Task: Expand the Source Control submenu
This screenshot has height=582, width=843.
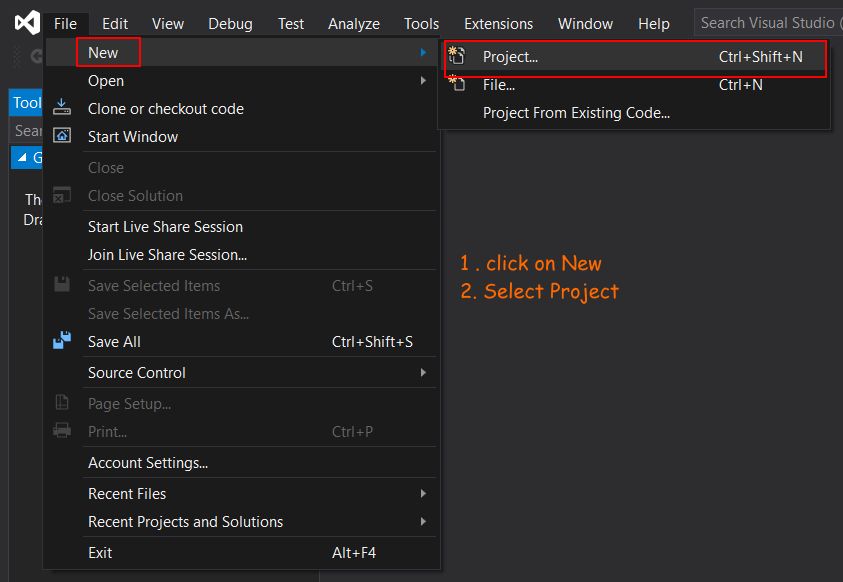Action: pyautogui.click(x=423, y=372)
